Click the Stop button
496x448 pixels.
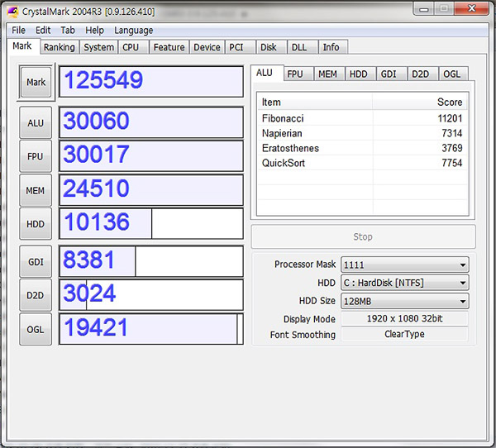click(x=363, y=236)
